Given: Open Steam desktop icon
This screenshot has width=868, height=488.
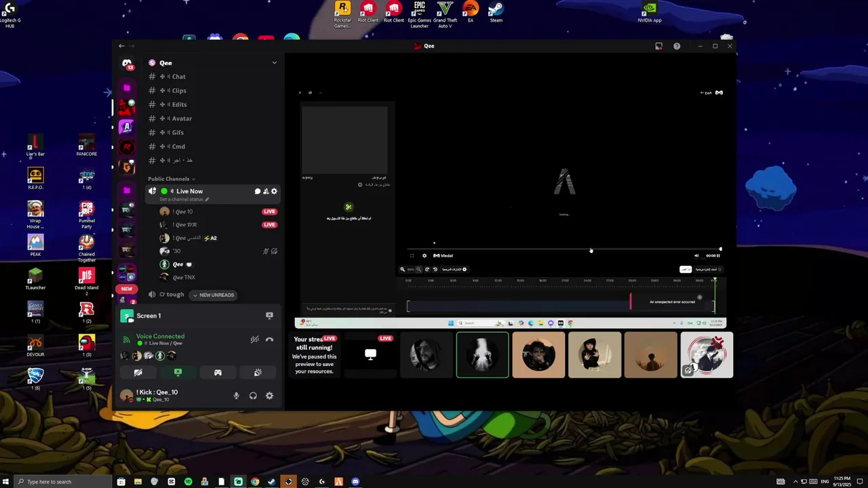Looking at the screenshot, I should pos(496,12).
